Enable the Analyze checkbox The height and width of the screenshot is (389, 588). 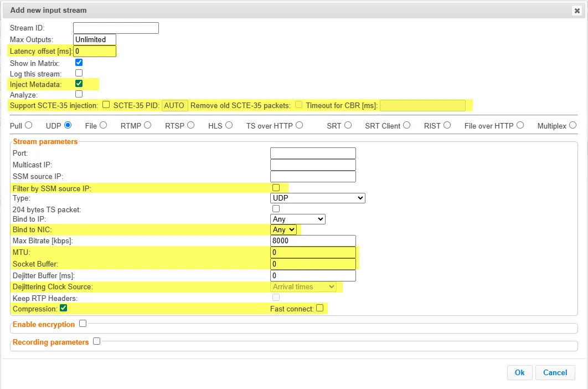[x=79, y=94]
